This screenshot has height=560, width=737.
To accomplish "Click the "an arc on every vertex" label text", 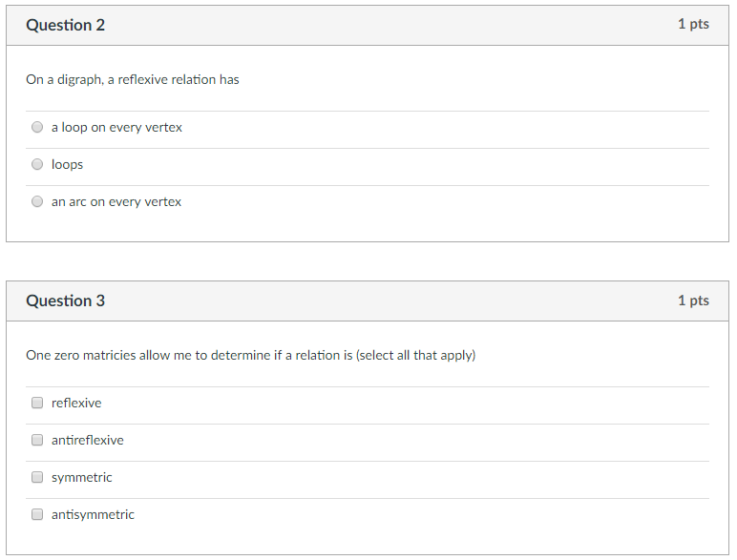I will tap(116, 201).
